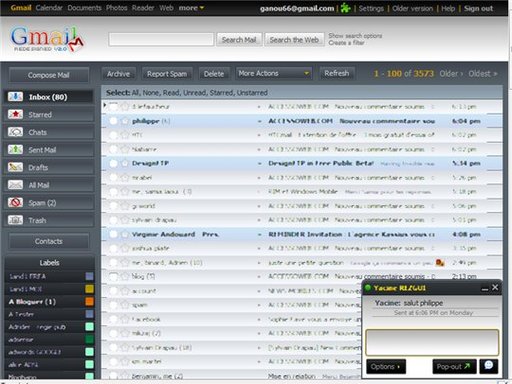Click the mail search input field

coord(161,39)
